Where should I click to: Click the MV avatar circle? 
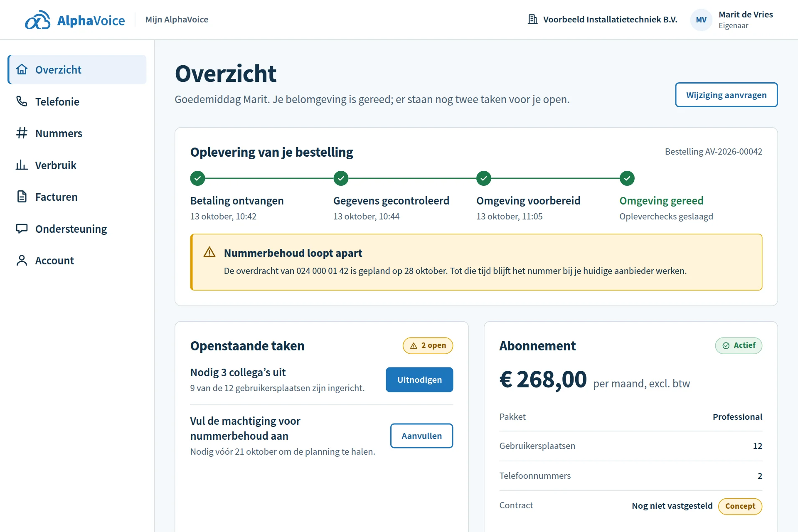pyautogui.click(x=701, y=20)
